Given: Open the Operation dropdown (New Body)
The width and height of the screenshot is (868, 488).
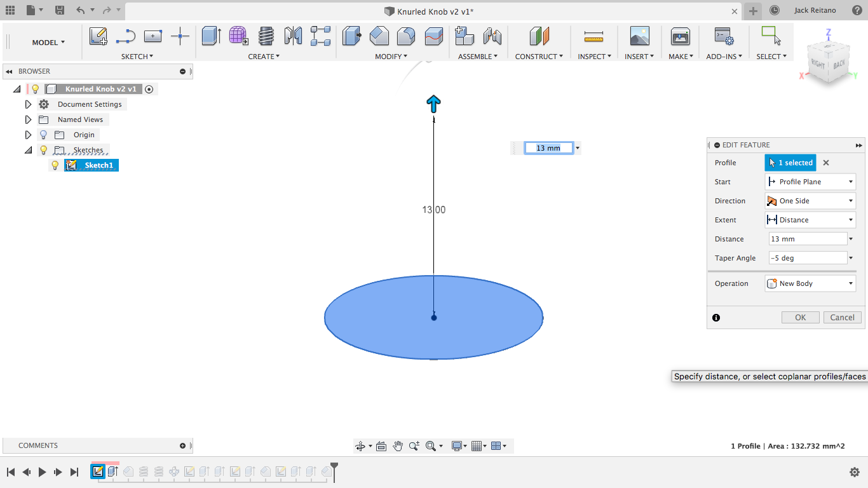Looking at the screenshot, I should point(810,283).
